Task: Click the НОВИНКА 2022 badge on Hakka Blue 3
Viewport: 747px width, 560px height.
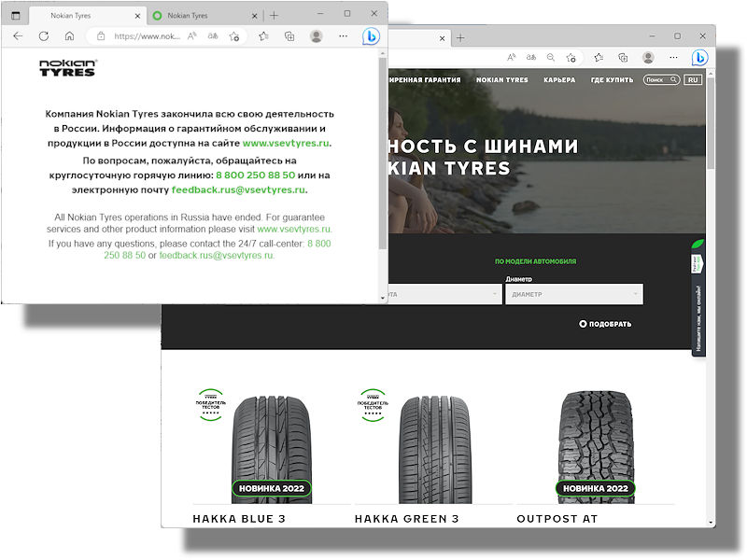Action: (272, 488)
